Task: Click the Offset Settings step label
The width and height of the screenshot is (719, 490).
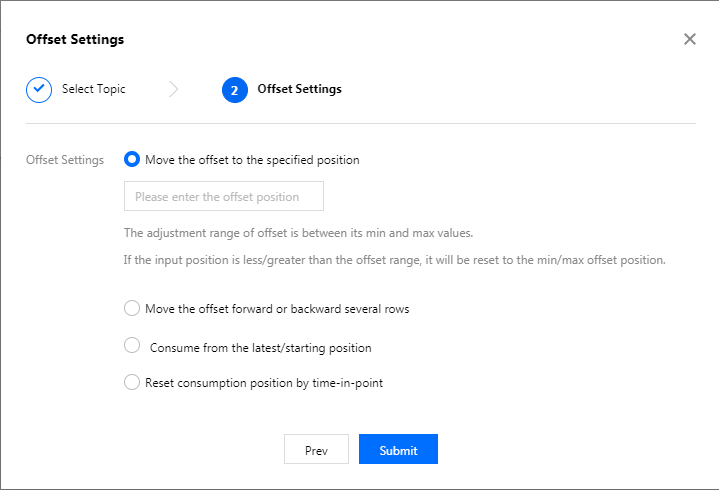Action: (299, 89)
